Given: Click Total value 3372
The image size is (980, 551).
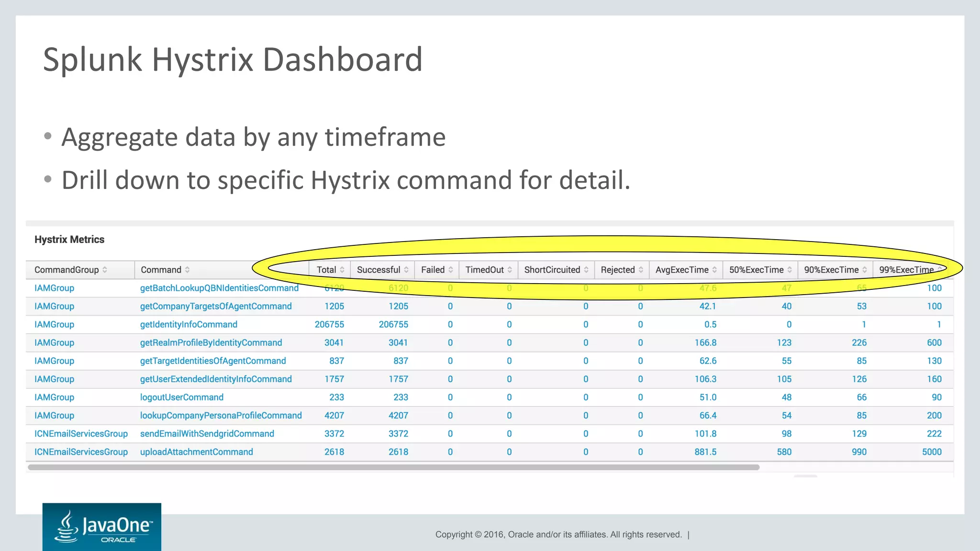Looking at the screenshot, I should point(334,433).
